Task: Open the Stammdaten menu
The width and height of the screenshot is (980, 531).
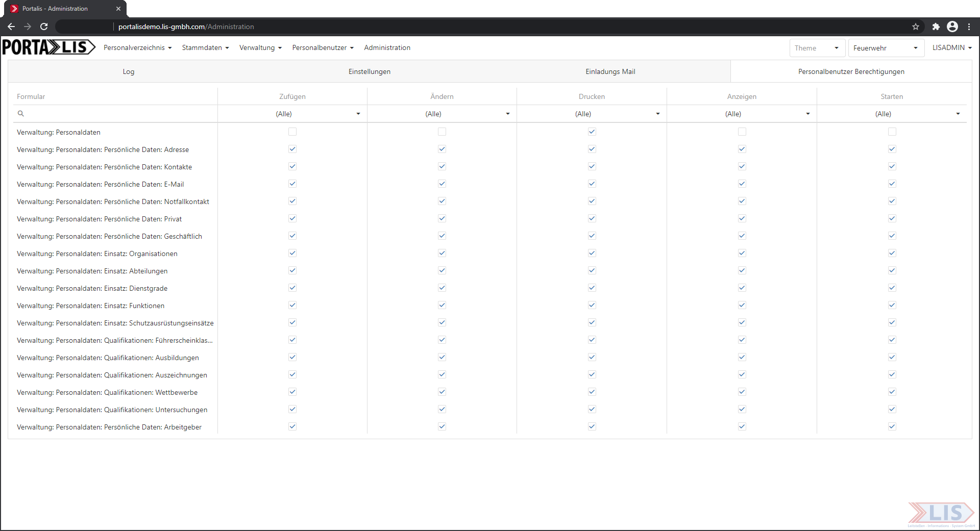Action: coord(205,47)
